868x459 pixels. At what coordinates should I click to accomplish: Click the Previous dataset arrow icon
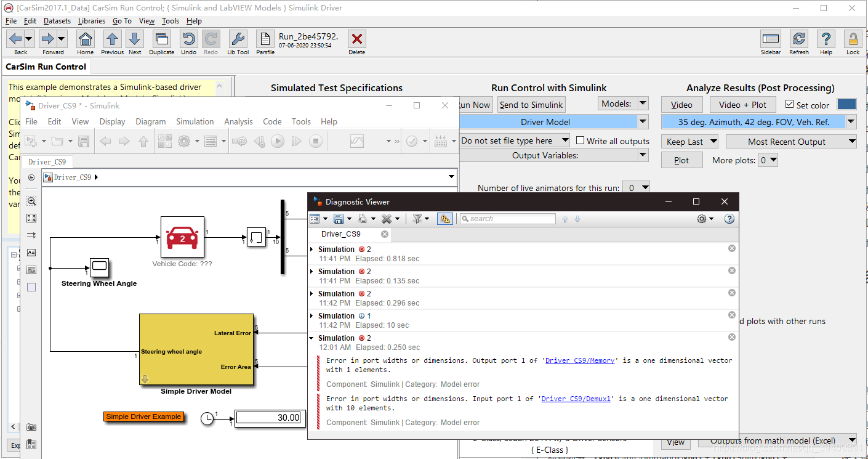point(112,39)
